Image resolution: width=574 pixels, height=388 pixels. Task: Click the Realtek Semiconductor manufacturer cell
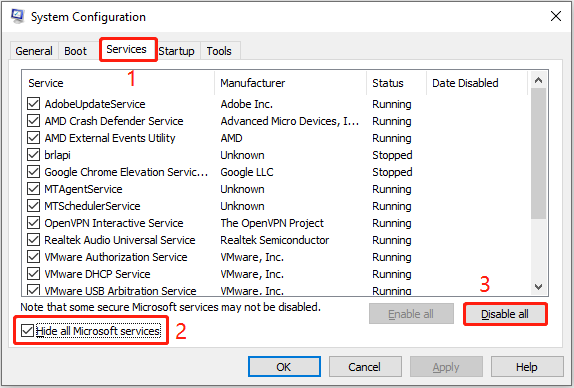tap(275, 240)
